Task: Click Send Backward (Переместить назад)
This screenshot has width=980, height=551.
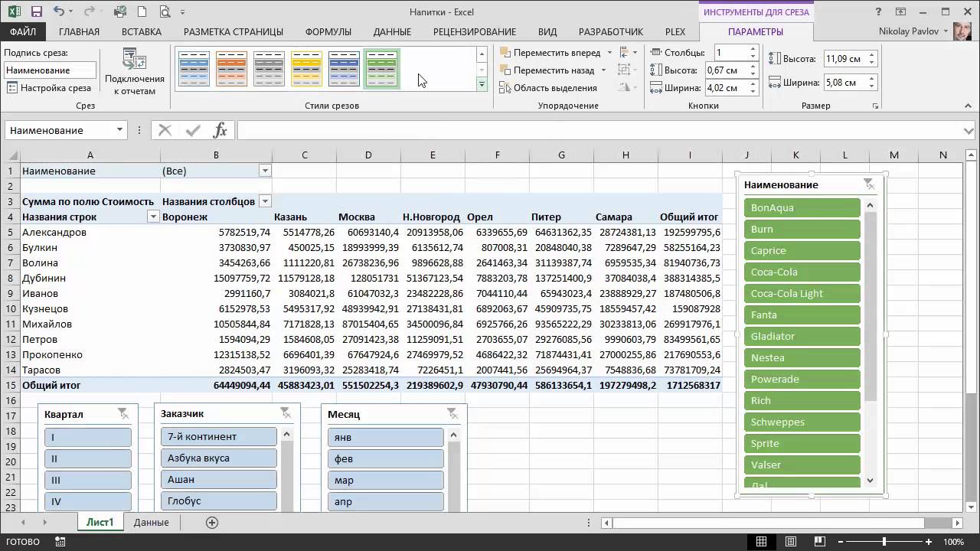Action: pos(548,70)
